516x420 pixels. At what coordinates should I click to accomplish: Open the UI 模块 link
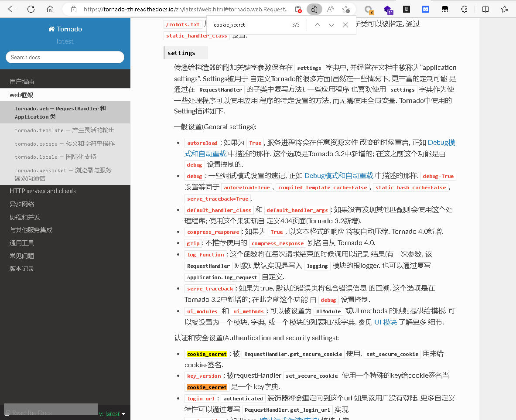coord(385,322)
